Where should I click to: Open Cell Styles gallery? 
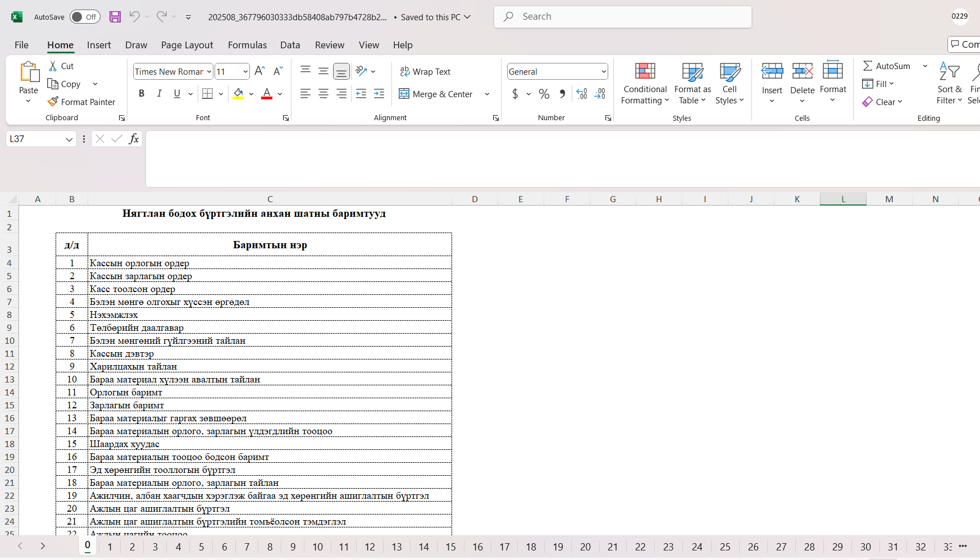click(x=730, y=83)
